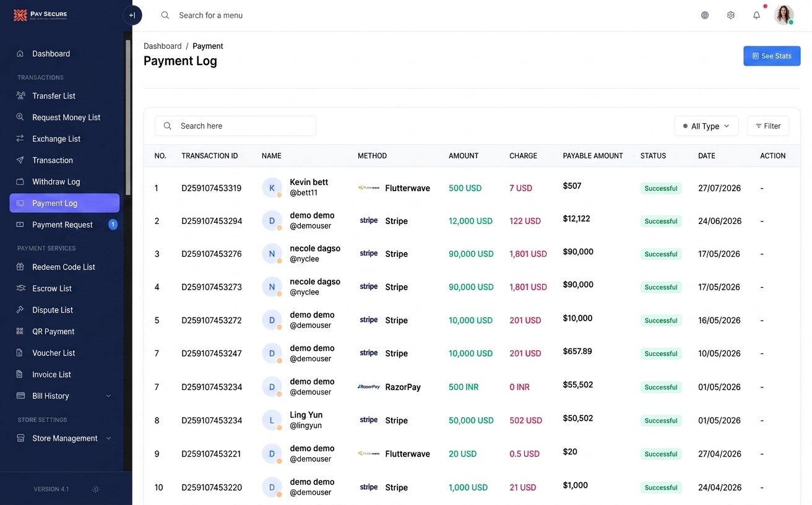
Task: Click the Dashboard home icon in sidebar
Action: tap(20, 54)
